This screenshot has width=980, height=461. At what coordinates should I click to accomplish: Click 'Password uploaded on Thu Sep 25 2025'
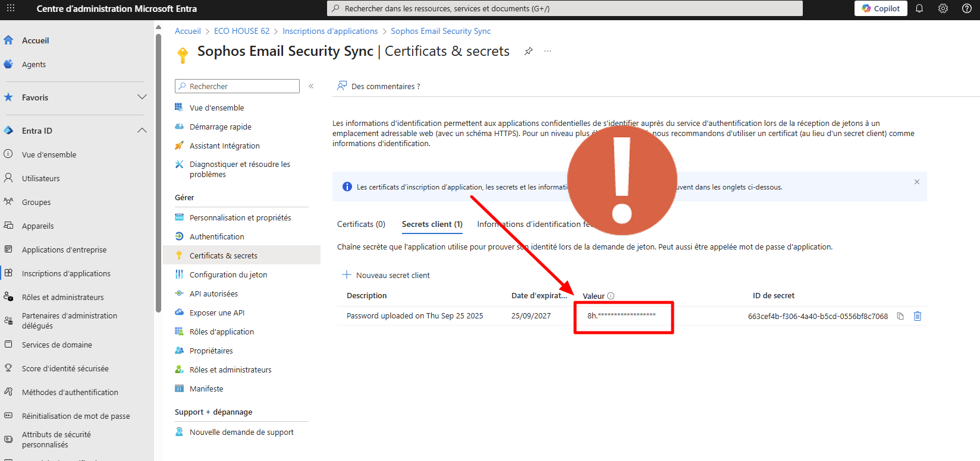coord(414,315)
